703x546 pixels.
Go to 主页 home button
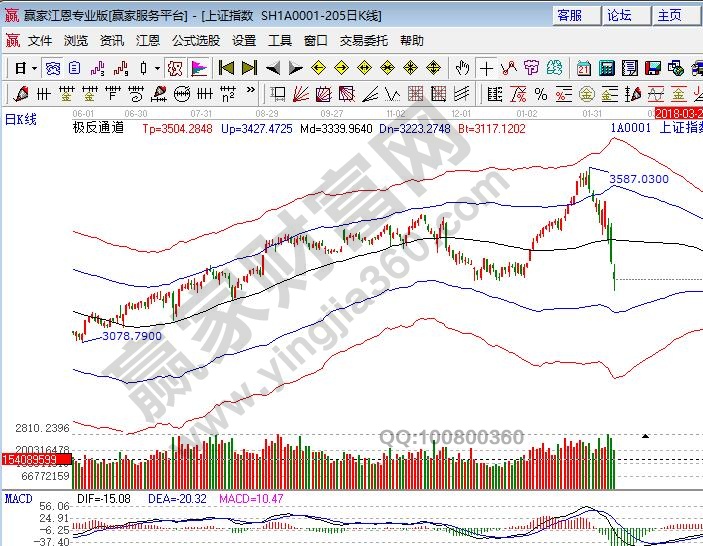tap(669, 15)
